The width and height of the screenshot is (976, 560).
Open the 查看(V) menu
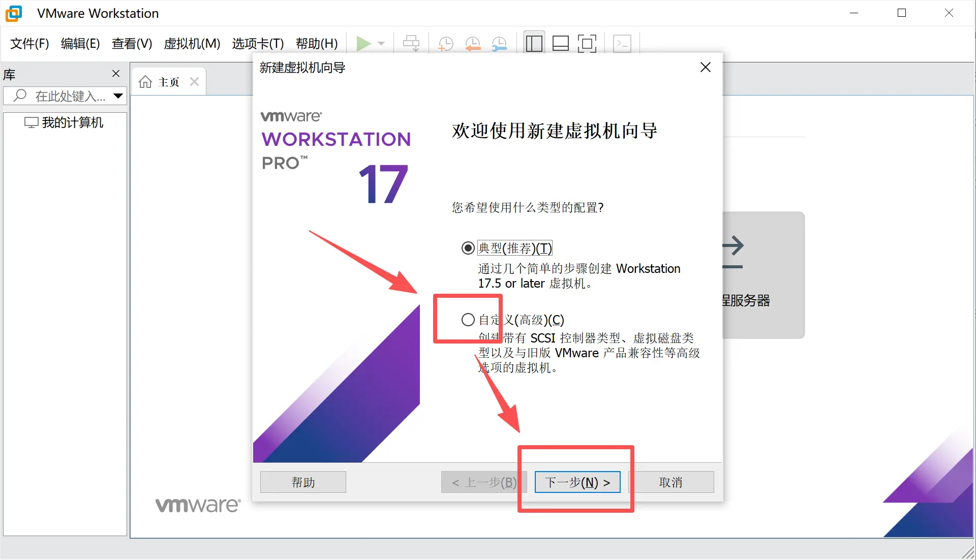tap(132, 44)
